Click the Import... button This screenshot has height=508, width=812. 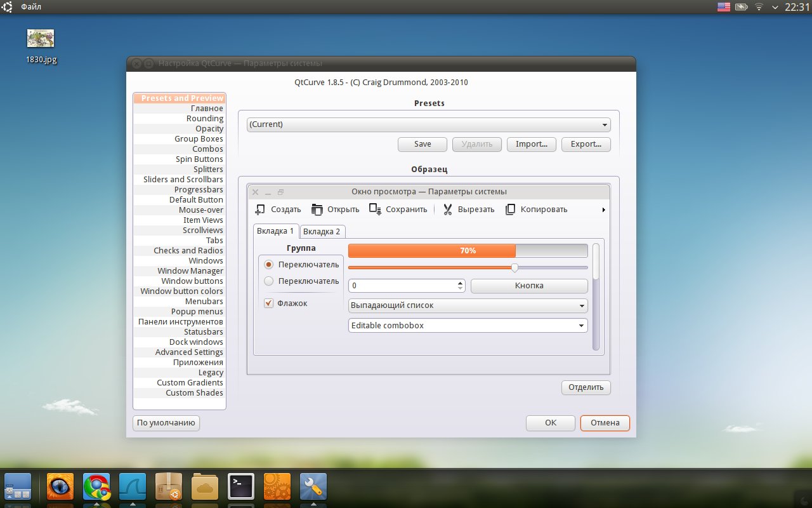532,144
